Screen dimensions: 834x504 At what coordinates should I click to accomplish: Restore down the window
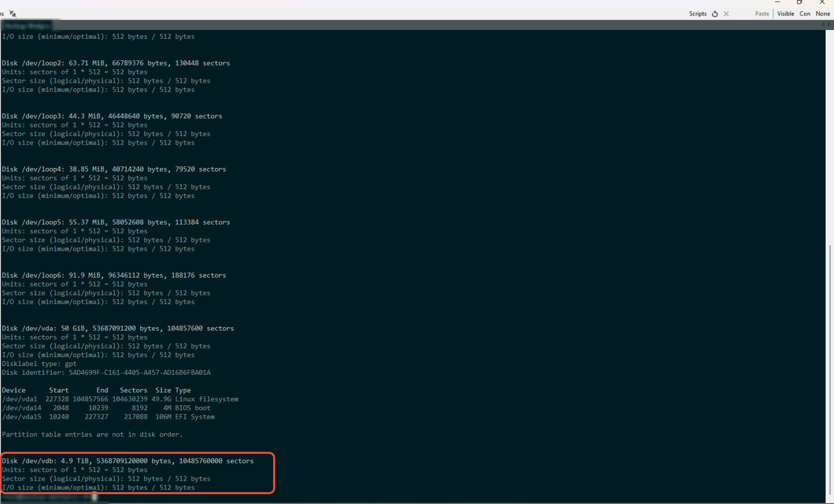click(x=799, y=3)
